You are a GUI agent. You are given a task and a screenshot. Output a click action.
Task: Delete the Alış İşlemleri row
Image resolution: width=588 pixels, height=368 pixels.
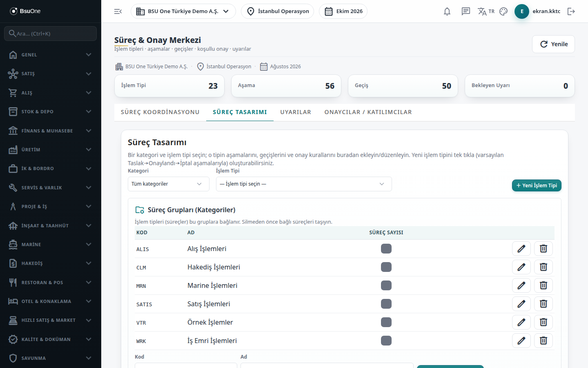[x=543, y=249]
